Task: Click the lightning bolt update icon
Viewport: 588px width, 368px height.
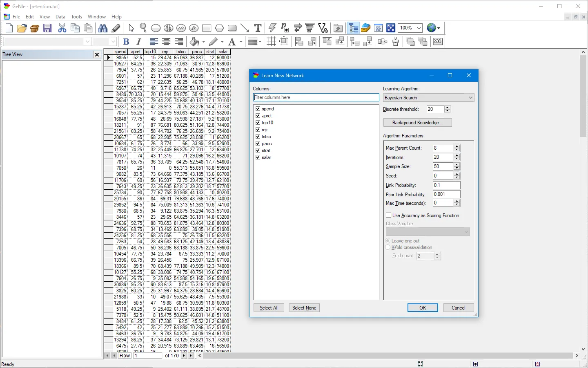Action: tap(272, 28)
